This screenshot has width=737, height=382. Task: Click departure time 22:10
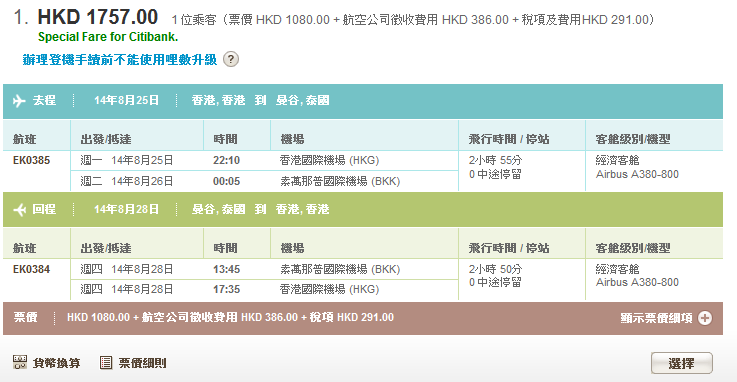point(227,160)
